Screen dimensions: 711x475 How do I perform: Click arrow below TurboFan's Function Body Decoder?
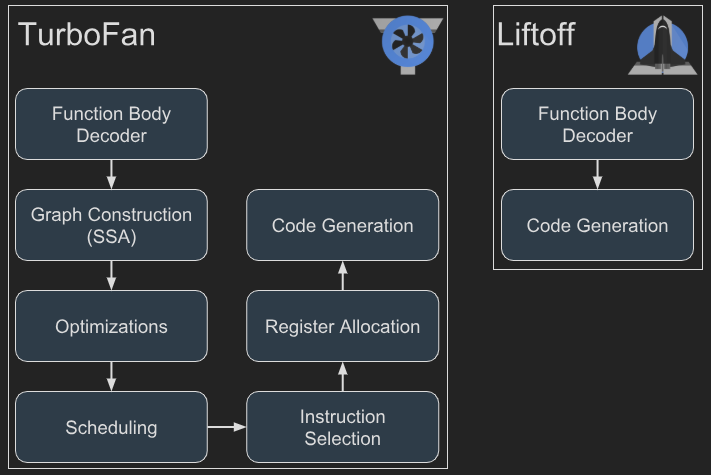point(112,174)
